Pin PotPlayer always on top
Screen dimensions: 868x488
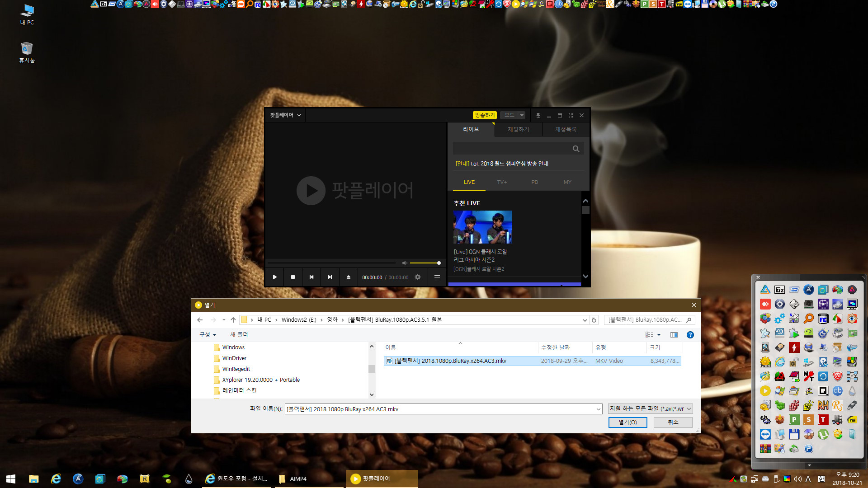pos(538,115)
